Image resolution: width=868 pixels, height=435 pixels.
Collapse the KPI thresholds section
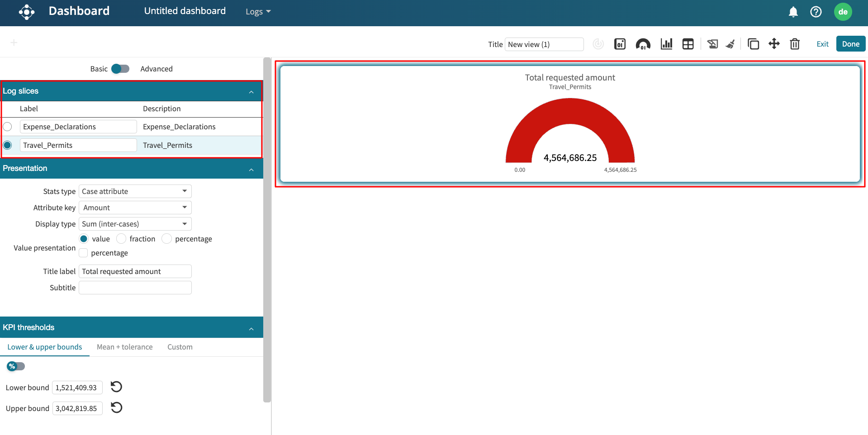tap(251, 328)
